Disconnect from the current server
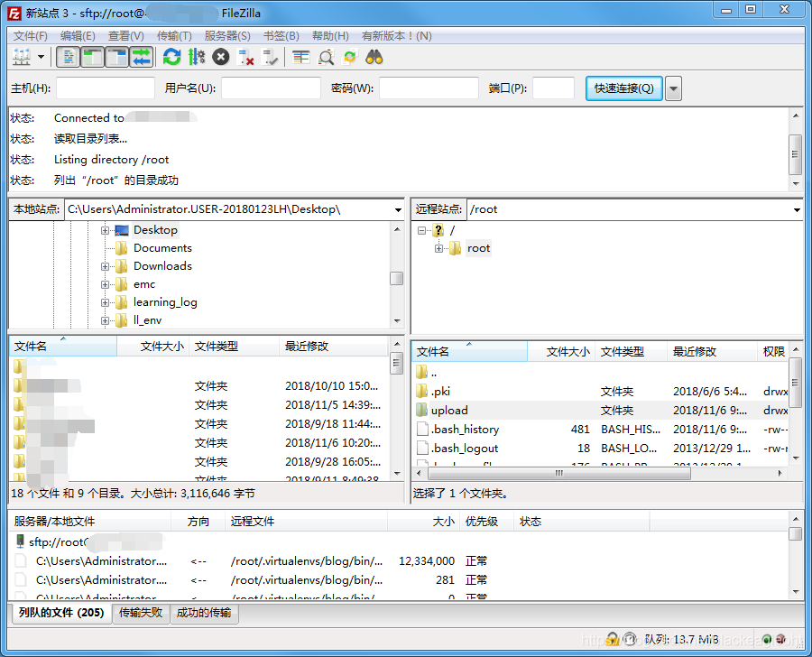The height and width of the screenshot is (657, 812). [x=245, y=57]
